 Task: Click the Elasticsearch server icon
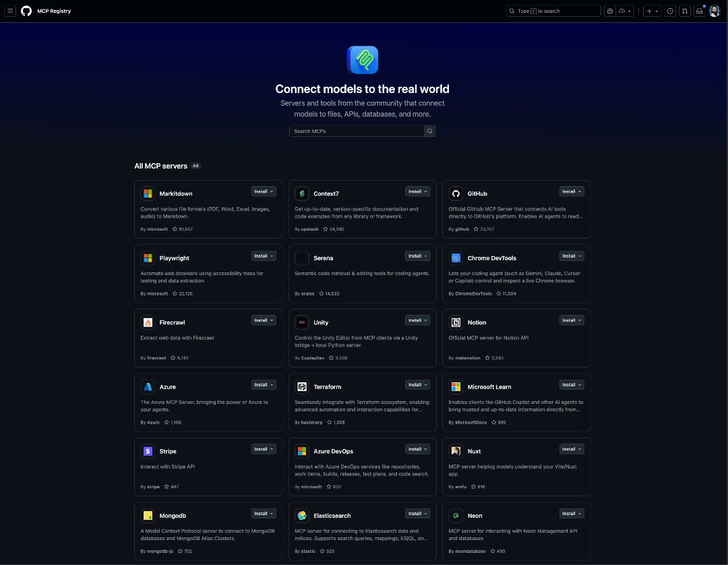pyautogui.click(x=302, y=515)
